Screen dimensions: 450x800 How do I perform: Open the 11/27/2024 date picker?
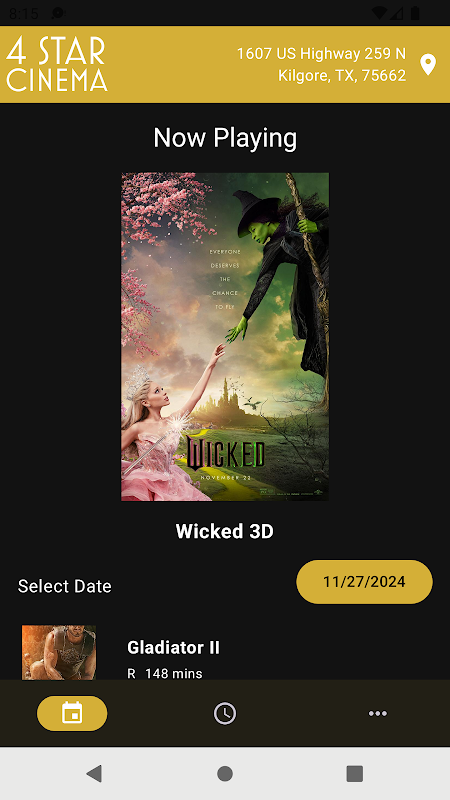(364, 582)
